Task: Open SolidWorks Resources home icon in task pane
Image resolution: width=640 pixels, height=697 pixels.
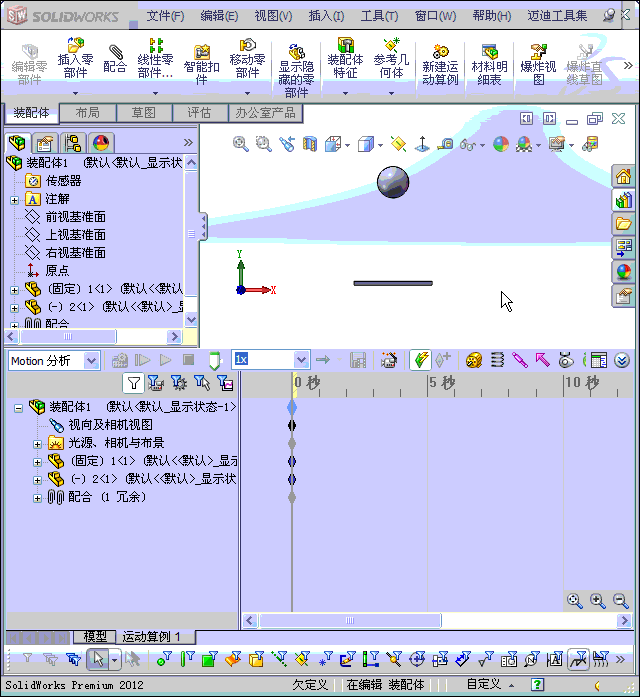Action: point(623,176)
